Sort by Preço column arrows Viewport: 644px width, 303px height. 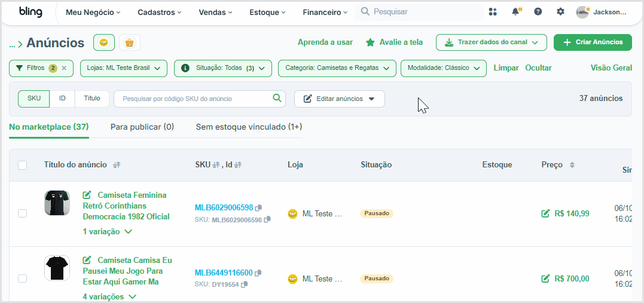click(572, 165)
